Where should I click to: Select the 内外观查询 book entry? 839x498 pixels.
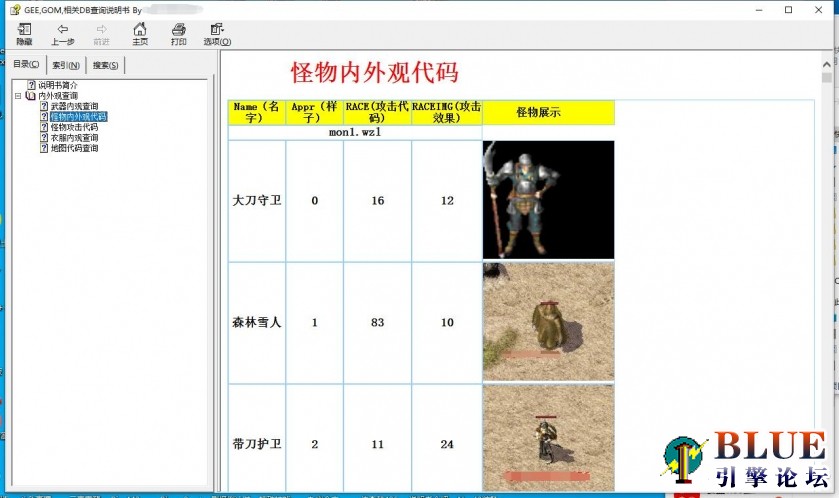pos(58,96)
